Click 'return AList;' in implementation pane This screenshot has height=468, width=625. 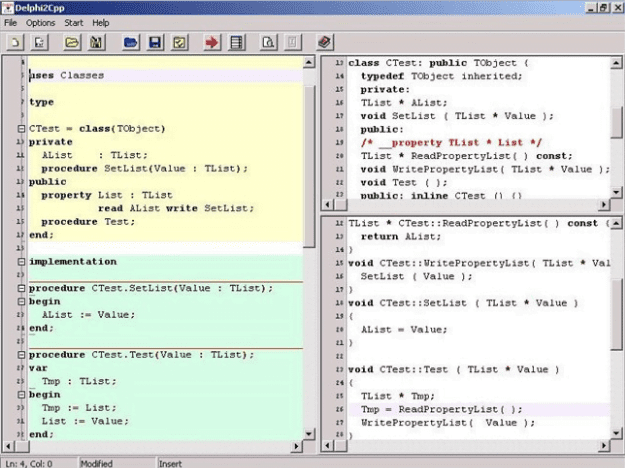(401, 236)
